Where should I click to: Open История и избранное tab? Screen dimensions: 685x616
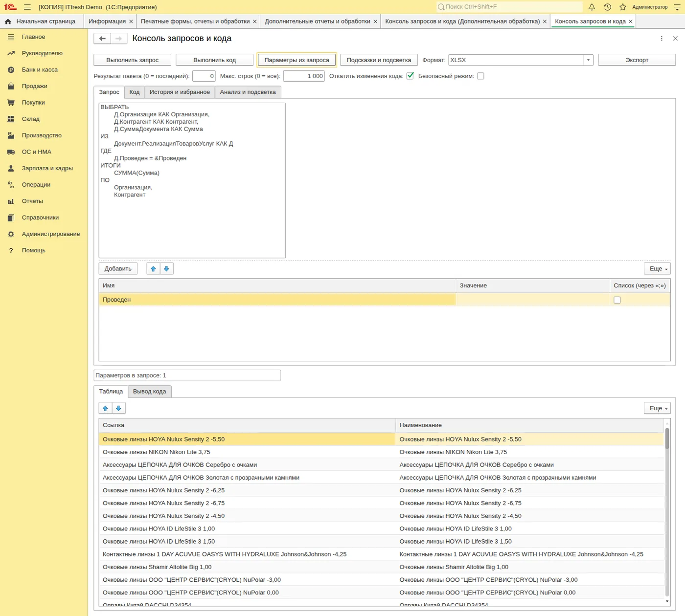[180, 92]
